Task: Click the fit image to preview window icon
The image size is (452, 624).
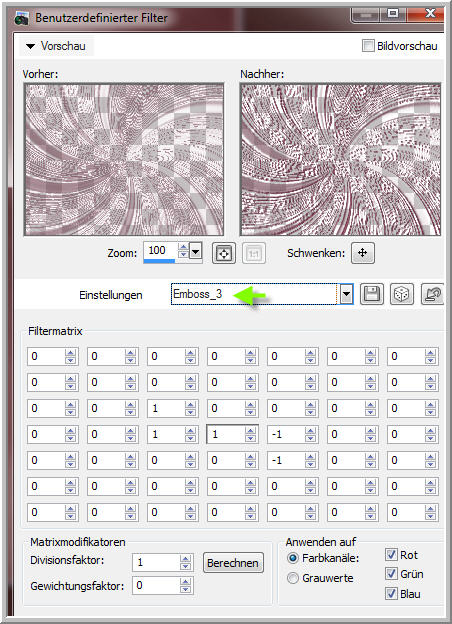Action: click(224, 253)
